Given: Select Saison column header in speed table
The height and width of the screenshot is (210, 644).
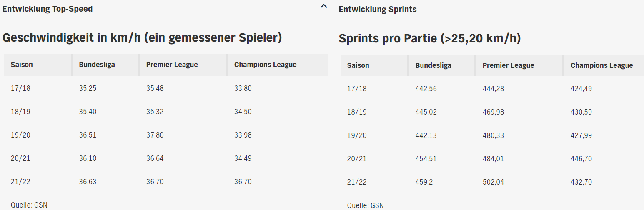Looking at the screenshot, I should [22, 65].
